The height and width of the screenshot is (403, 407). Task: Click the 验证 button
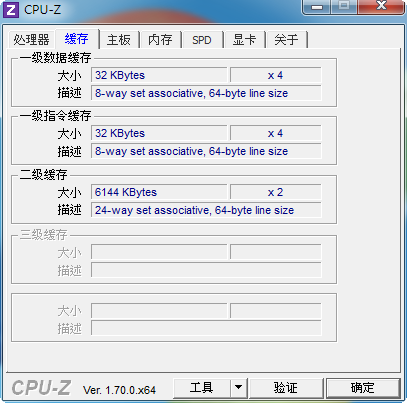pyautogui.click(x=286, y=388)
